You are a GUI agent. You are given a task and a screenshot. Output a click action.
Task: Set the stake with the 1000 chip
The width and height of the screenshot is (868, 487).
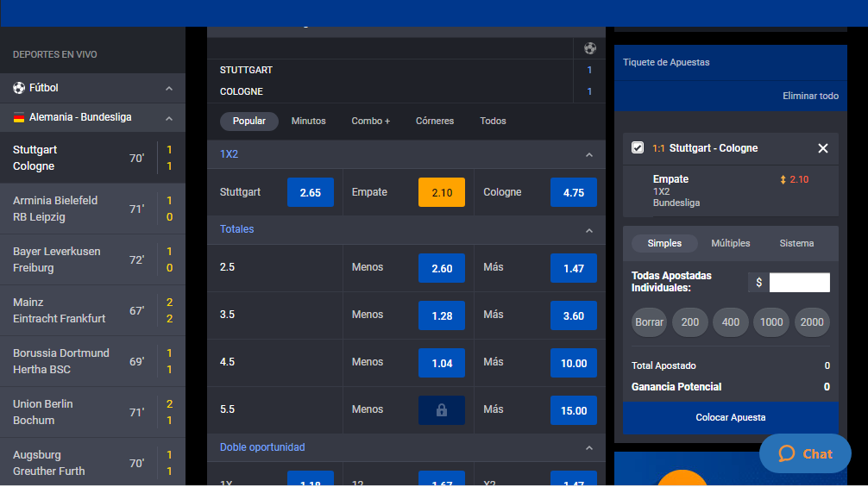pyautogui.click(x=771, y=322)
